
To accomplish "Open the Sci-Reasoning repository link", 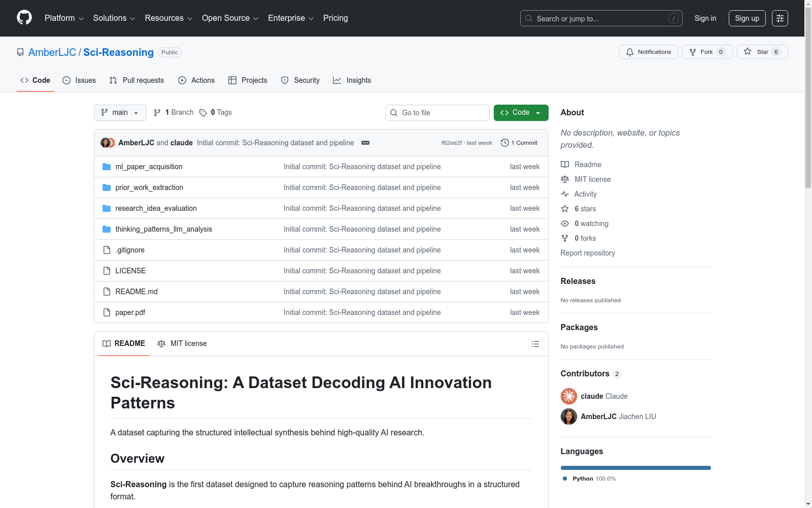I will pyautogui.click(x=118, y=52).
